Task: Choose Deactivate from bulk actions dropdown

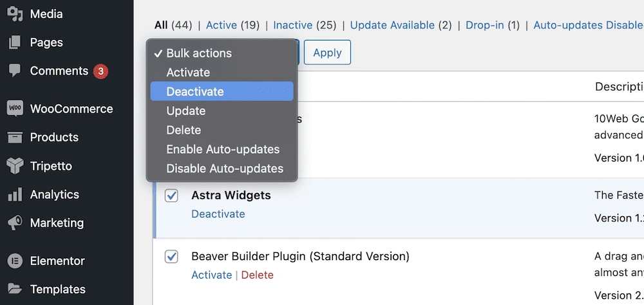Action: point(195,91)
